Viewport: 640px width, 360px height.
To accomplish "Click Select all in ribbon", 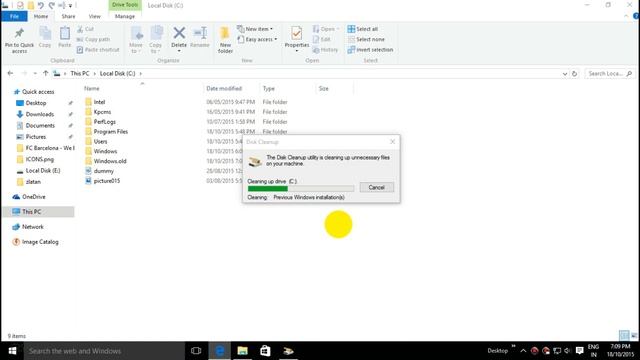I will [362, 29].
